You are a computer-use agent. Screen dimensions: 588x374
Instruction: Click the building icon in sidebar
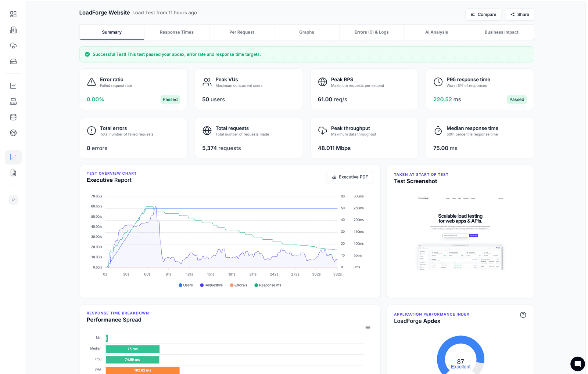pyautogui.click(x=13, y=30)
